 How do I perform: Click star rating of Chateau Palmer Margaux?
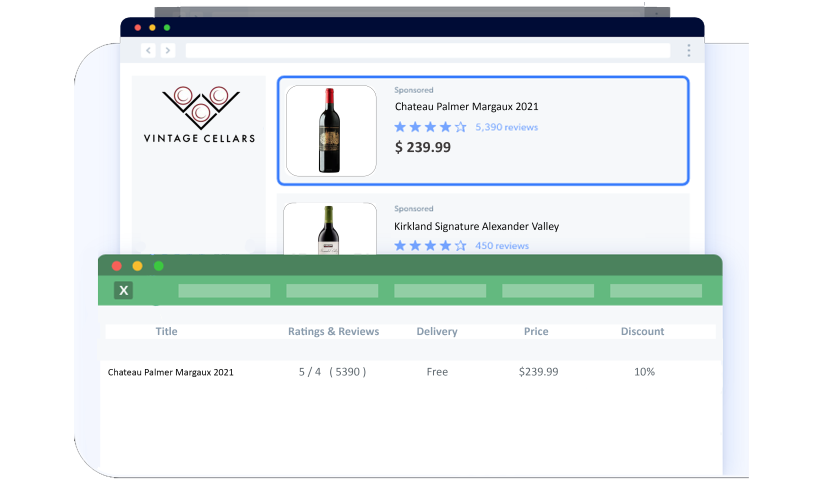[x=430, y=127]
